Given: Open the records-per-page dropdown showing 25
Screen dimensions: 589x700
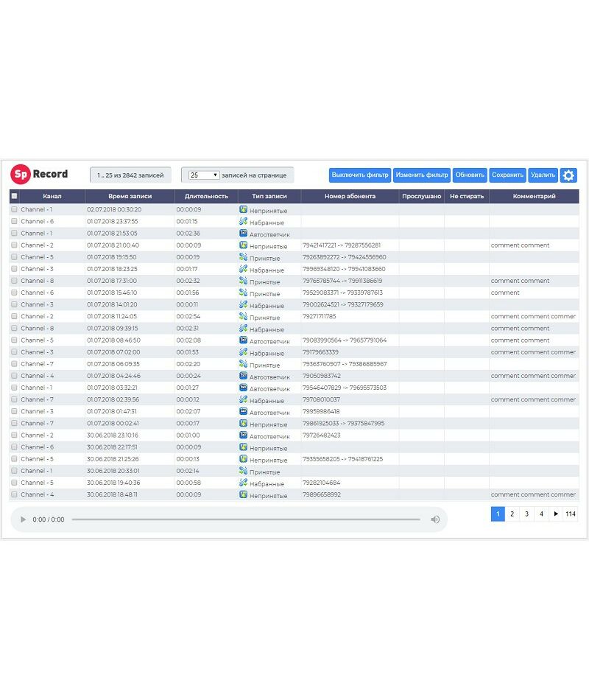Looking at the screenshot, I should [204, 175].
